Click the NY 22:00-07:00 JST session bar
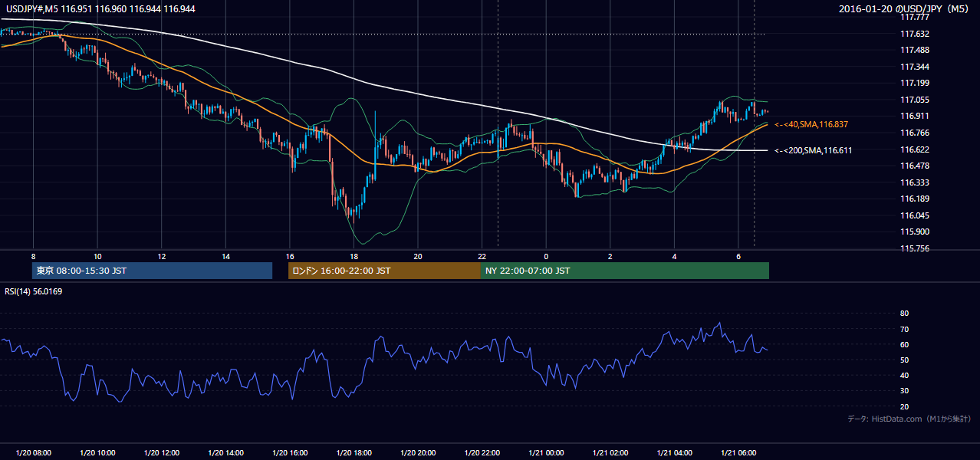 (x=625, y=271)
